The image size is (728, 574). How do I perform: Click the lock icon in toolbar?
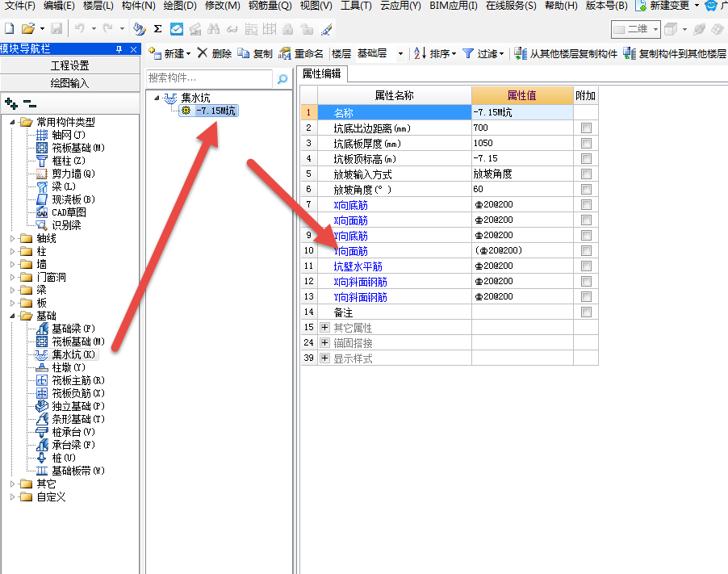[x=288, y=29]
